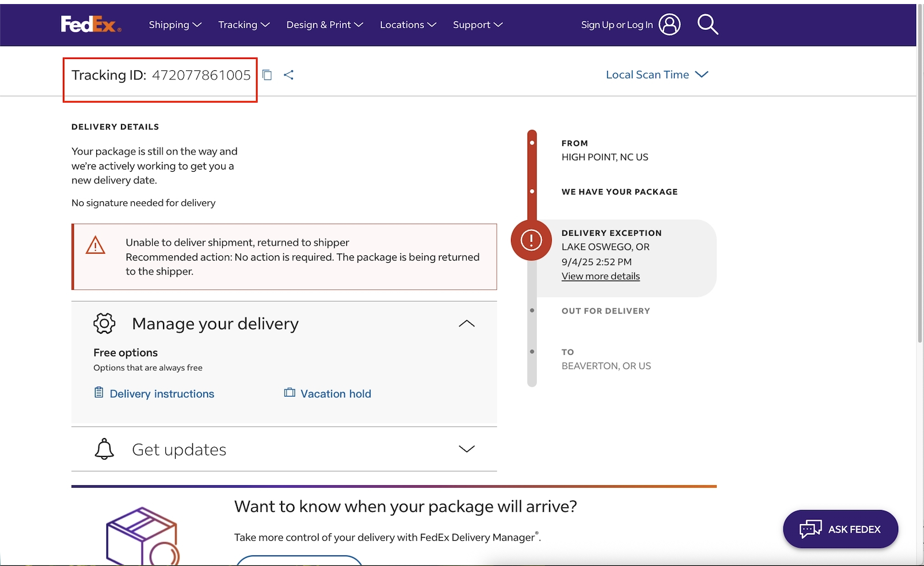Screen dimensions: 924x566
Task: Click the user account profile icon
Action: pyautogui.click(x=669, y=24)
